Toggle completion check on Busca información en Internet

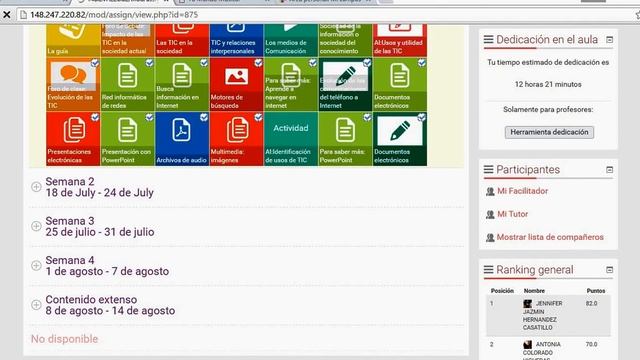tap(204, 63)
